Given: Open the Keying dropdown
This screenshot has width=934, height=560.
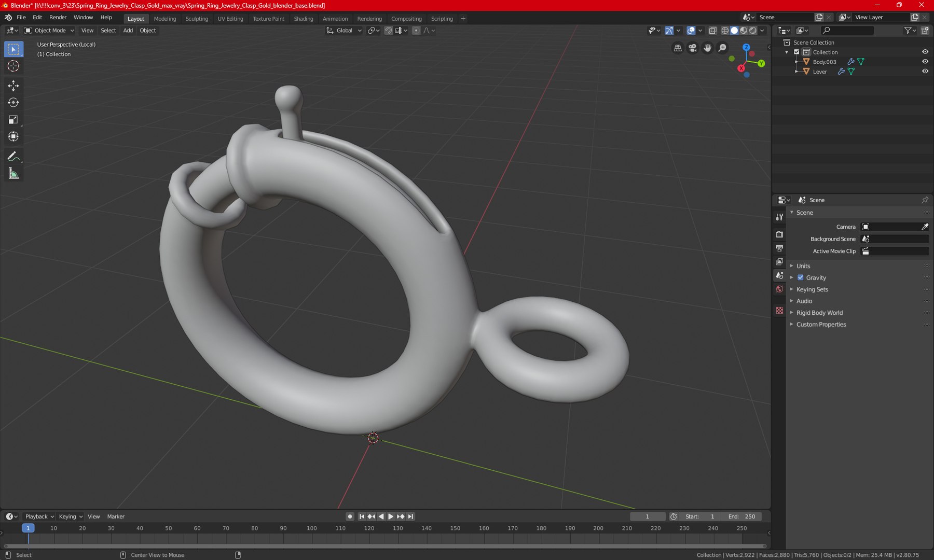Looking at the screenshot, I should click(x=71, y=516).
